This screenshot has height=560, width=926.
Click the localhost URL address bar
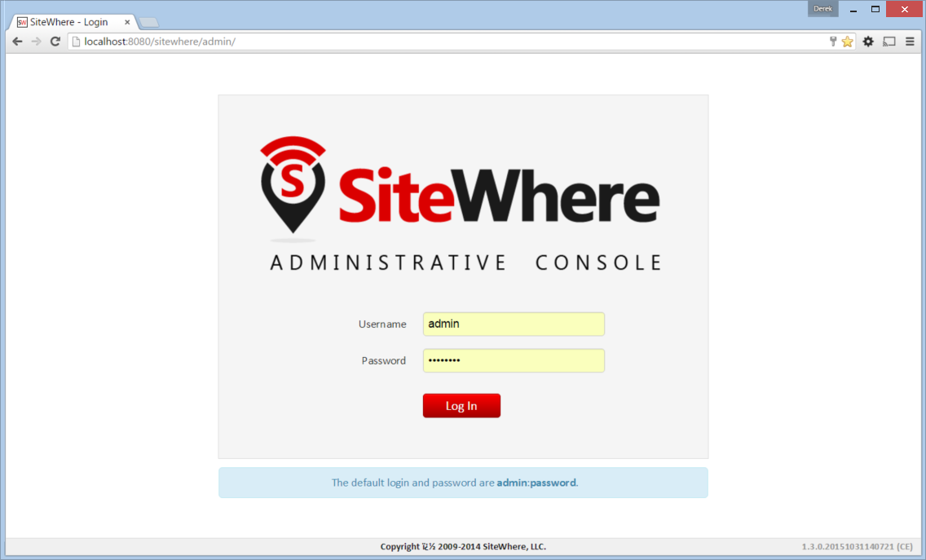[449, 42]
